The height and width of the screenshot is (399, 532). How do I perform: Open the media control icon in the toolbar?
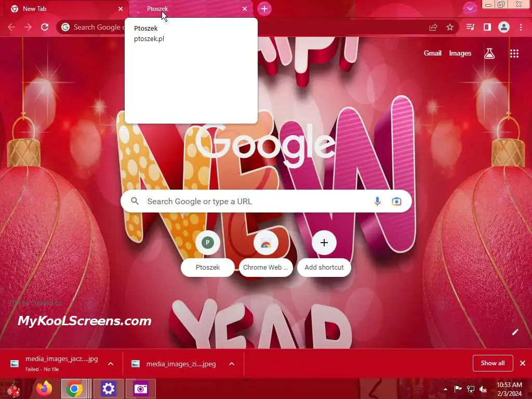pos(470,27)
